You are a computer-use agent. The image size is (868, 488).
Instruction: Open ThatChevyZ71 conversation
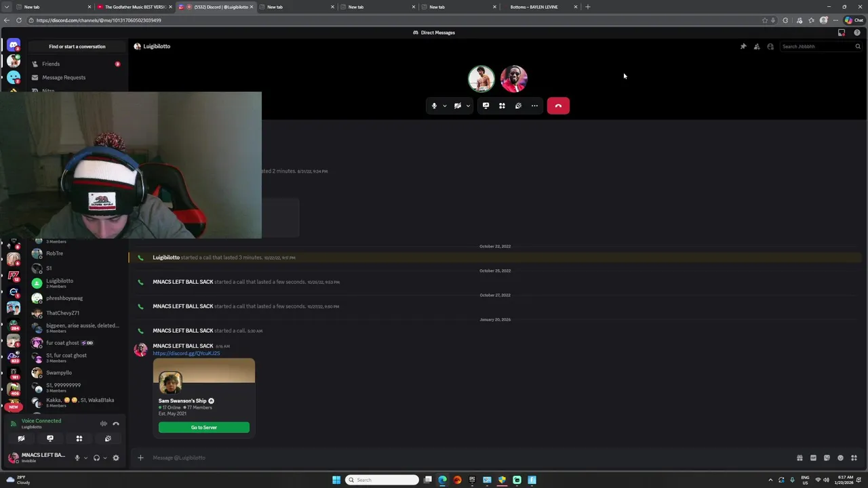(77, 313)
